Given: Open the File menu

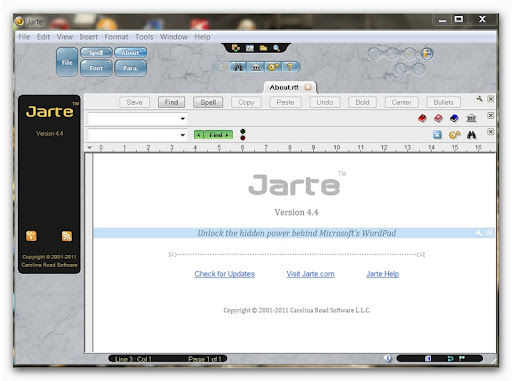Looking at the screenshot, I should [24, 37].
